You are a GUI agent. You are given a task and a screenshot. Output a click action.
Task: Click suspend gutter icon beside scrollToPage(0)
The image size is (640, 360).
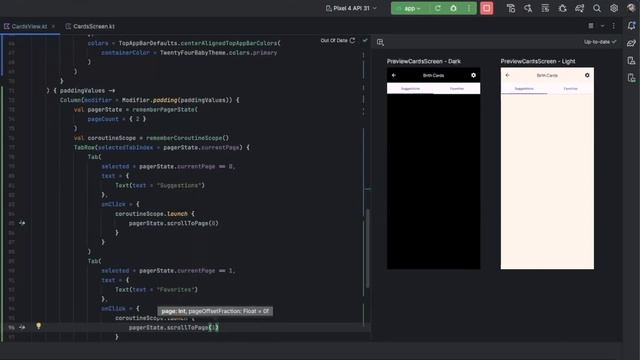[22, 223]
